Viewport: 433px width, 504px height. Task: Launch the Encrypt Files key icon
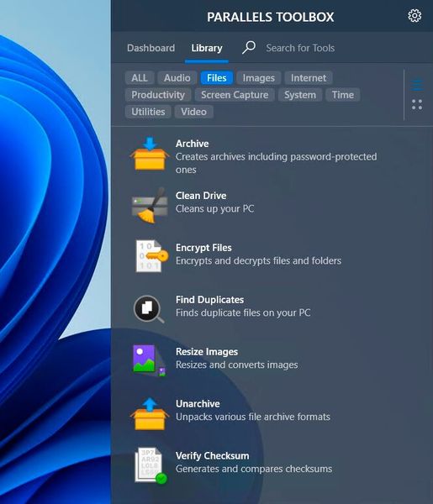[x=151, y=256]
